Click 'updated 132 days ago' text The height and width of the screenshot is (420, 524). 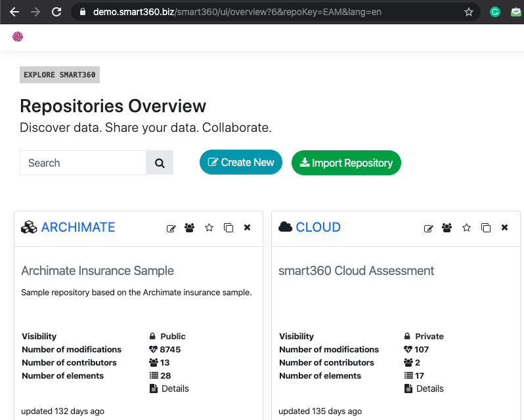(x=63, y=411)
